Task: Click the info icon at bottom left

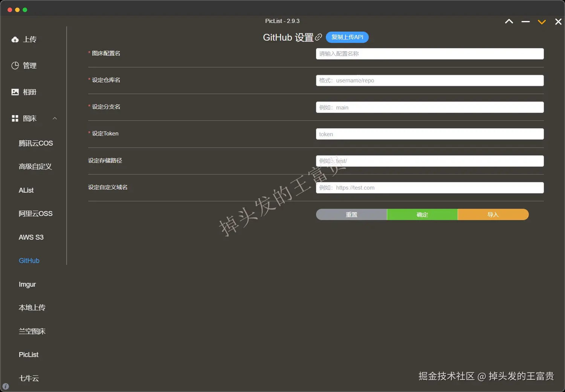Action: (x=5, y=386)
